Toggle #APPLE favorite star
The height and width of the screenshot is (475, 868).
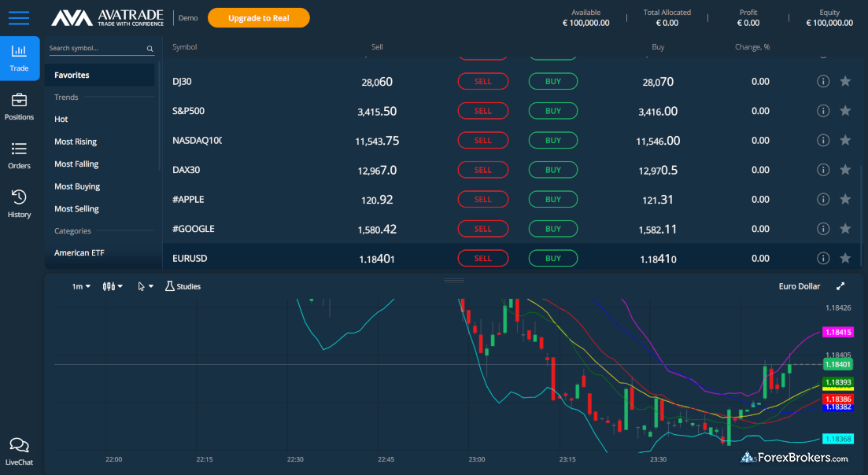point(845,199)
